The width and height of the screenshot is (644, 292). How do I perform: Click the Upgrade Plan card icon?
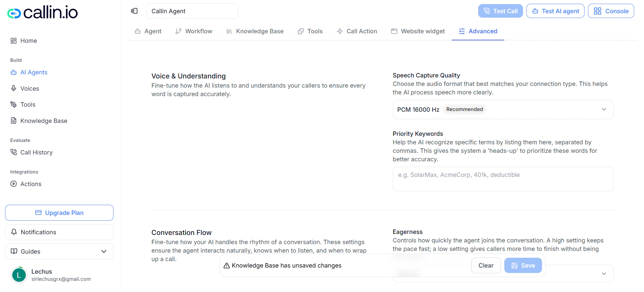pos(38,213)
